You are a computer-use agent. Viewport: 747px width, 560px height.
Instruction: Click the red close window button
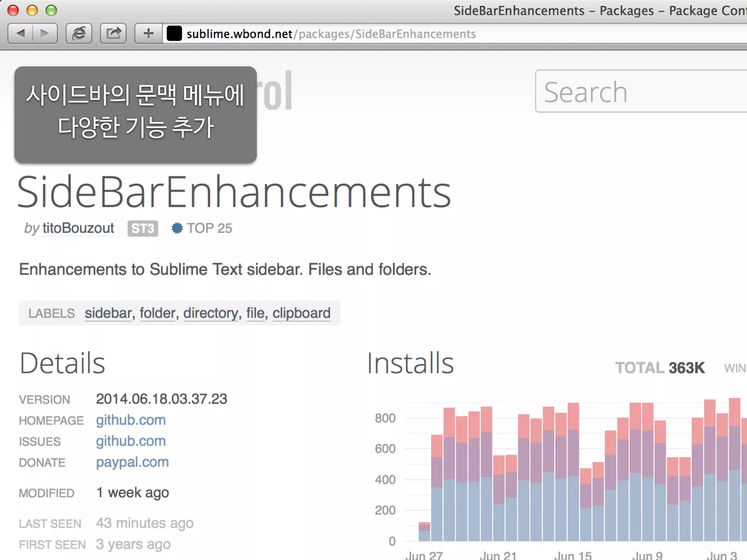pos(13,10)
